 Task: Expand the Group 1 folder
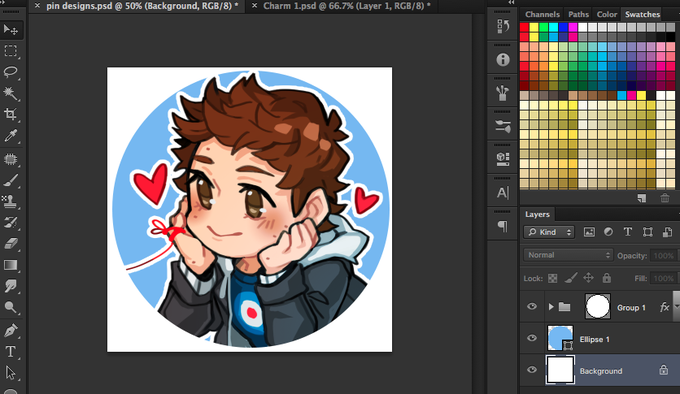pyautogui.click(x=551, y=307)
